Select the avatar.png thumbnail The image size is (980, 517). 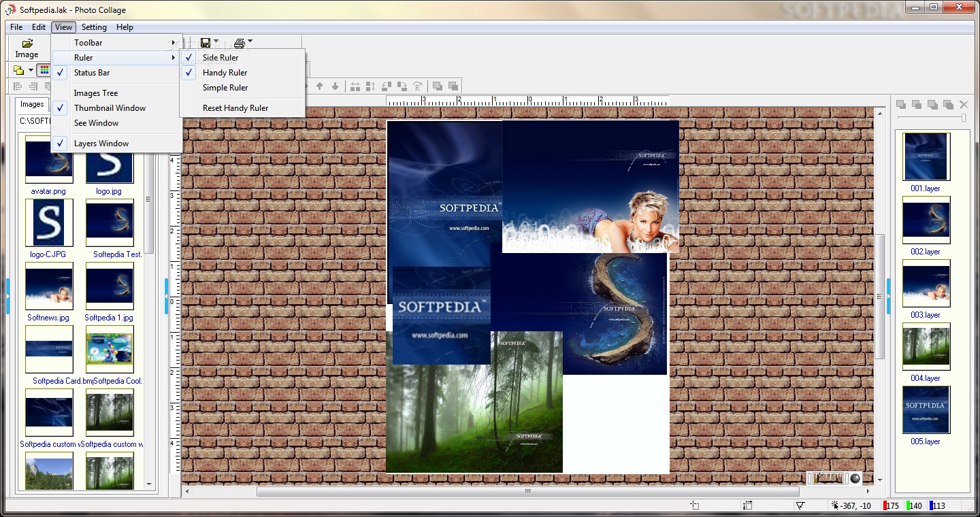pos(49,160)
